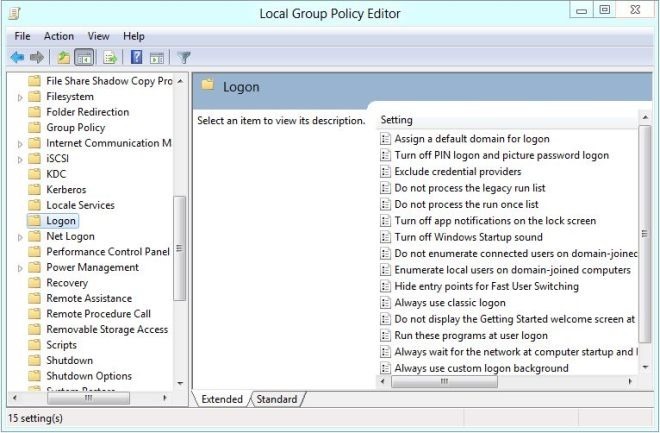Select File Share Shadow Copy Provider folder
Screen dimensions: 660x433
coord(109,81)
